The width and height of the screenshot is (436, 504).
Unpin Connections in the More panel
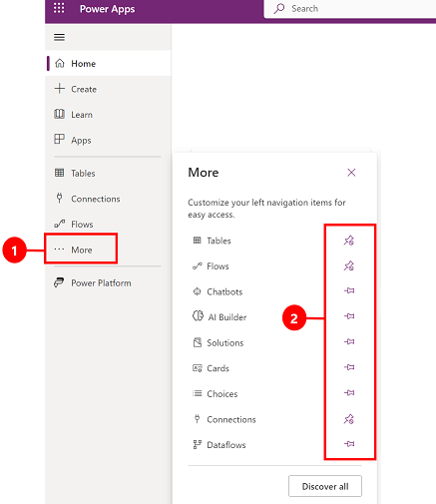tap(349, 419)
